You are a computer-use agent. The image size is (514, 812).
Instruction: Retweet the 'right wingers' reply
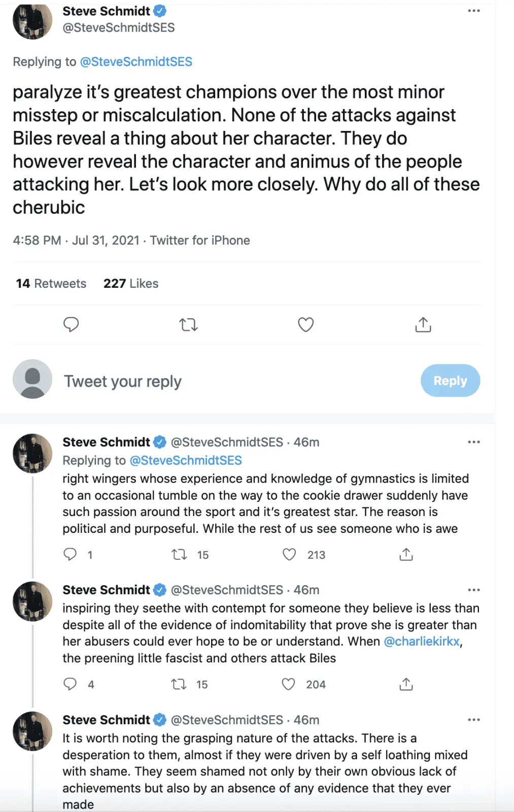[179, 554]
